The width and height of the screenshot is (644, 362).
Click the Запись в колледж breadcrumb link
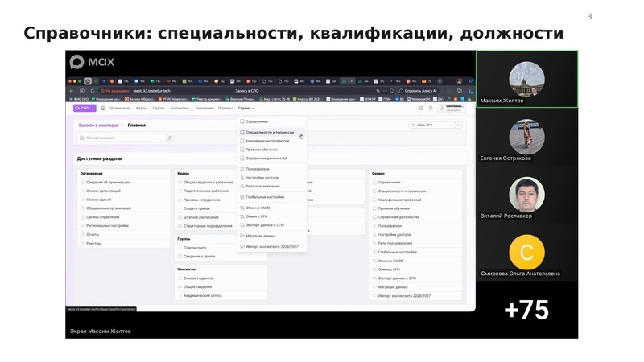98,125
